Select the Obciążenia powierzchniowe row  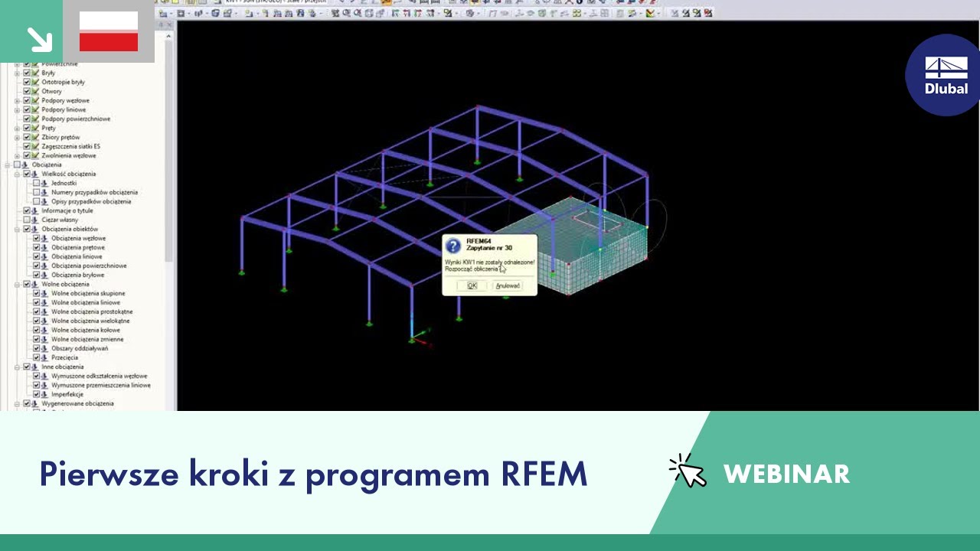(89, 266)
